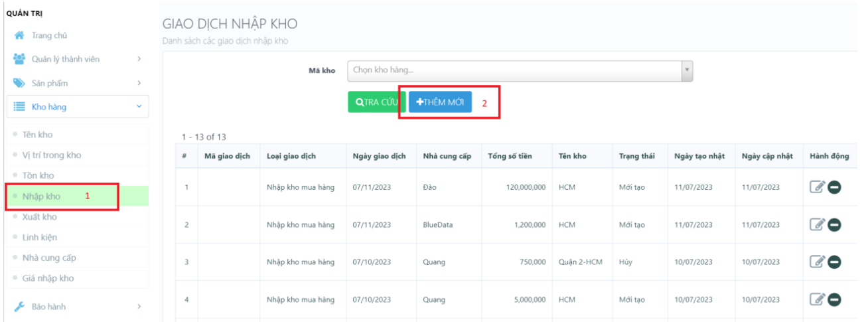868x322 pixels.
Task: Click the green TRA CỨU button
Action: (376, 102)
